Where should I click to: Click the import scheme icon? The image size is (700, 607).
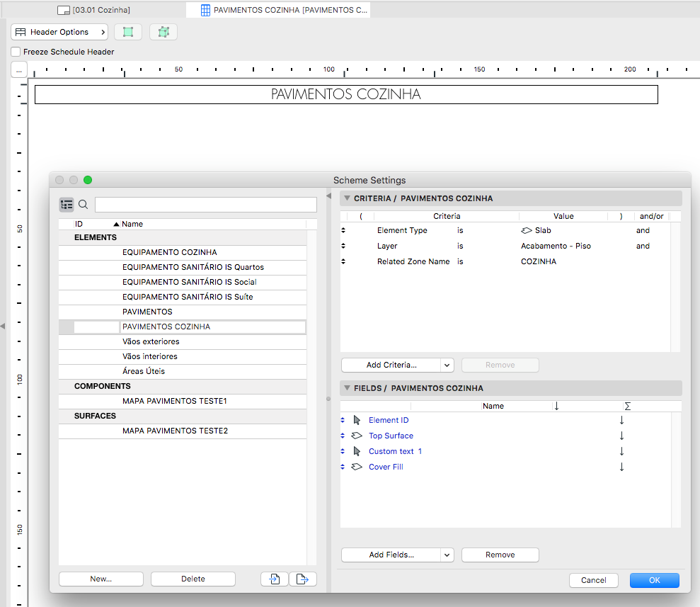point(275,579)
